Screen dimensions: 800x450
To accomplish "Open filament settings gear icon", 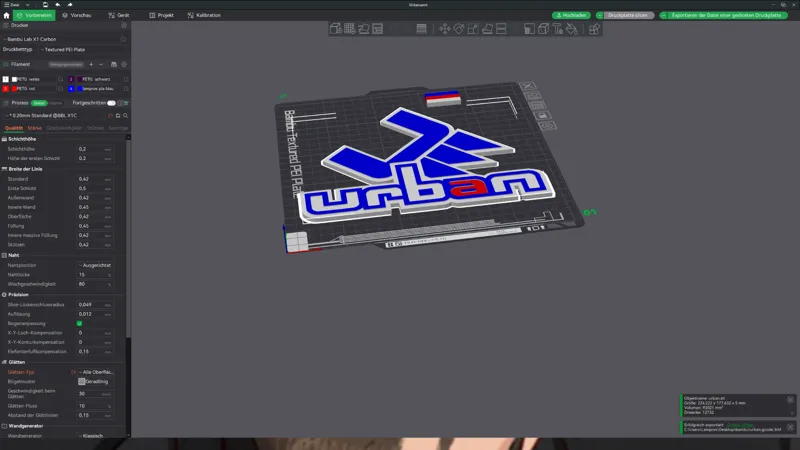I will pyautogui.click(x=123, y=64).
